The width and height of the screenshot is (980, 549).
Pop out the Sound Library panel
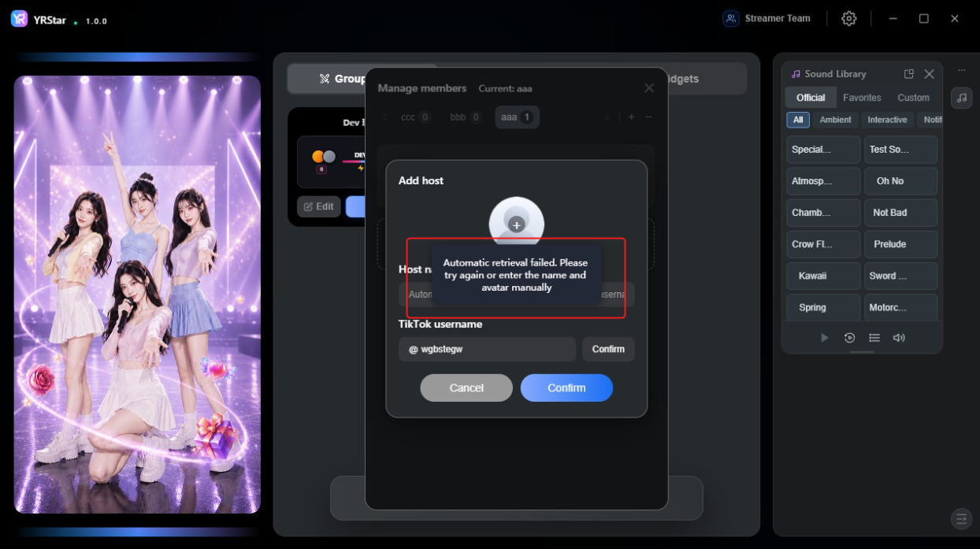(908, 74)
